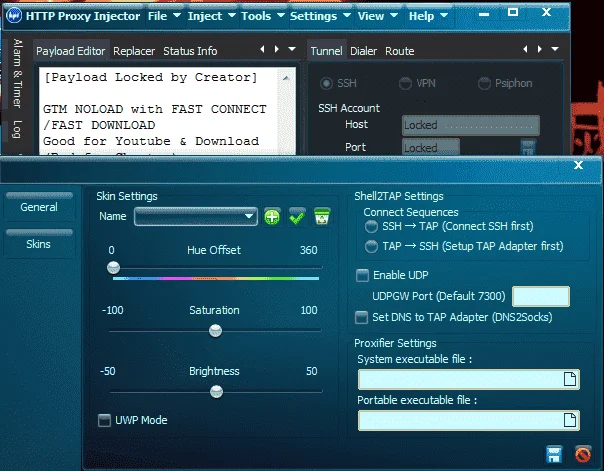Image resolution: width=604 pixels, height=471 pixels.
Task: Switch to the Tunnel tab
Action: coord(327,51)
